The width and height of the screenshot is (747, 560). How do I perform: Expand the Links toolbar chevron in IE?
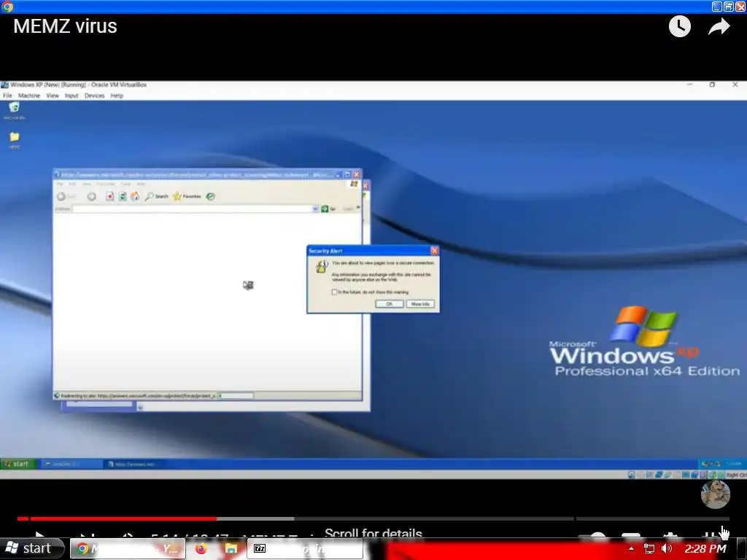tap(357, 208)
